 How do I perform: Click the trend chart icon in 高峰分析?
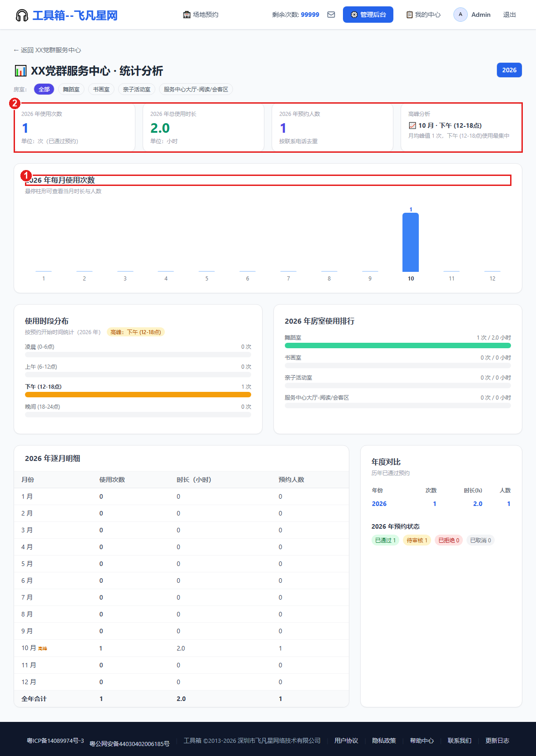pos(412,125)
